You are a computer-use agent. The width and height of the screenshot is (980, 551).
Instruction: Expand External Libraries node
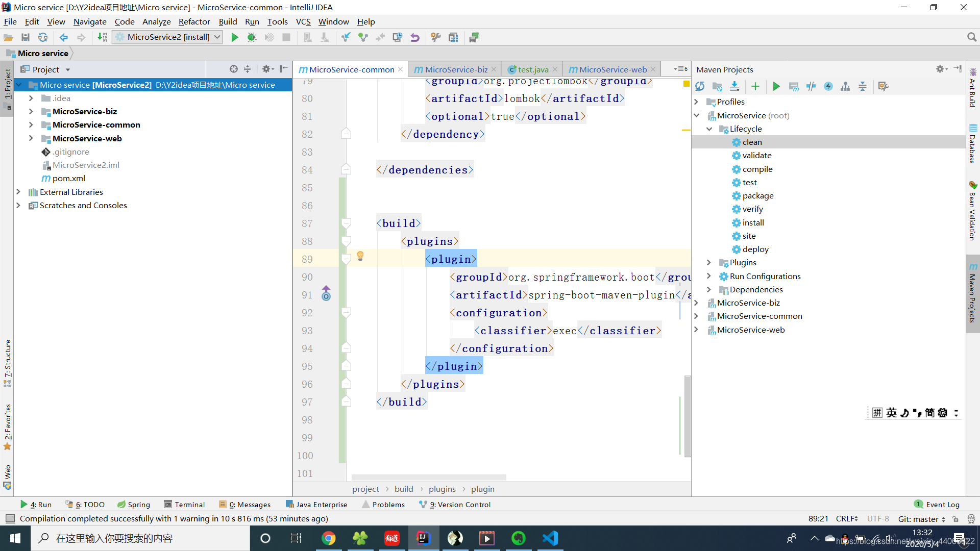(18, 192)
